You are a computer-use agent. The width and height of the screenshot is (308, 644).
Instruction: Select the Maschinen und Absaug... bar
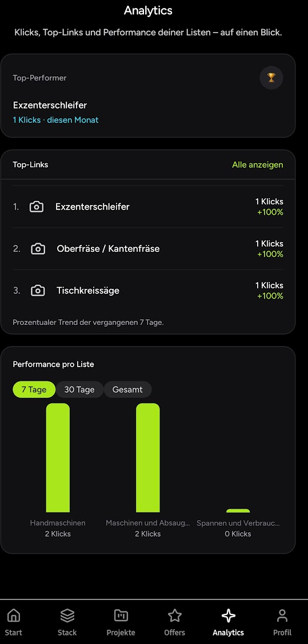tap(148, 457)
